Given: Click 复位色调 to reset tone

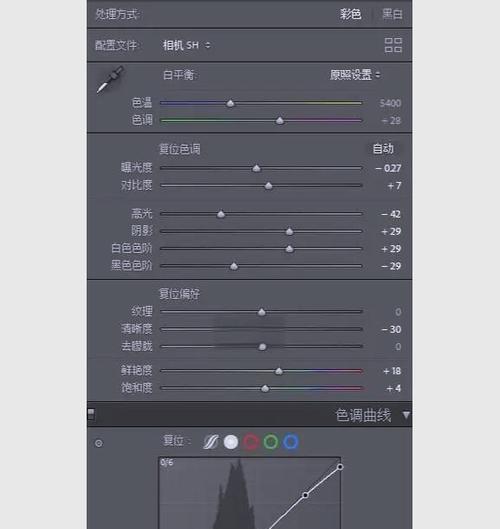Looking at the screenshot, I should point(179,149).
